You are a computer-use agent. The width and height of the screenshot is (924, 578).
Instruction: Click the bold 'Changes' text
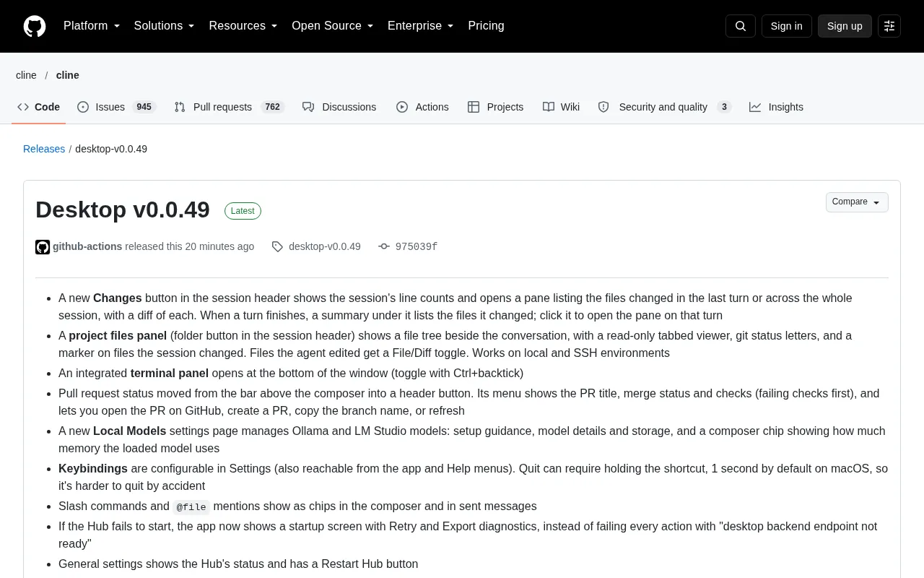118,298
